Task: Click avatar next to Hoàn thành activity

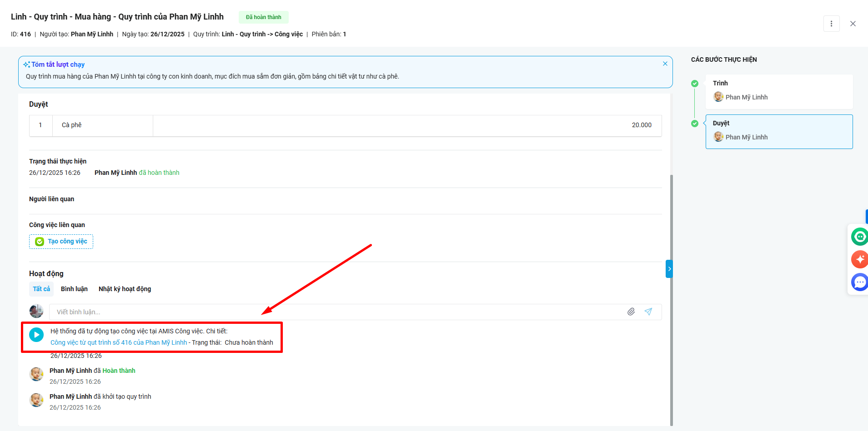Action: click(x=36, y=374)
